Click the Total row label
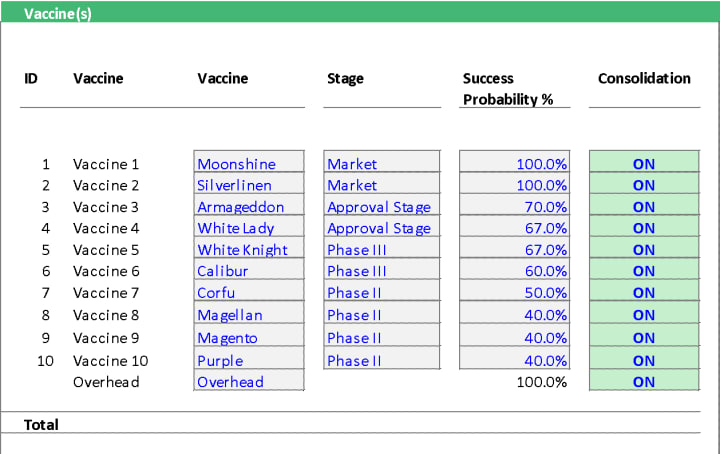Viewport: 720px width, 454px height. click(41, 425)
